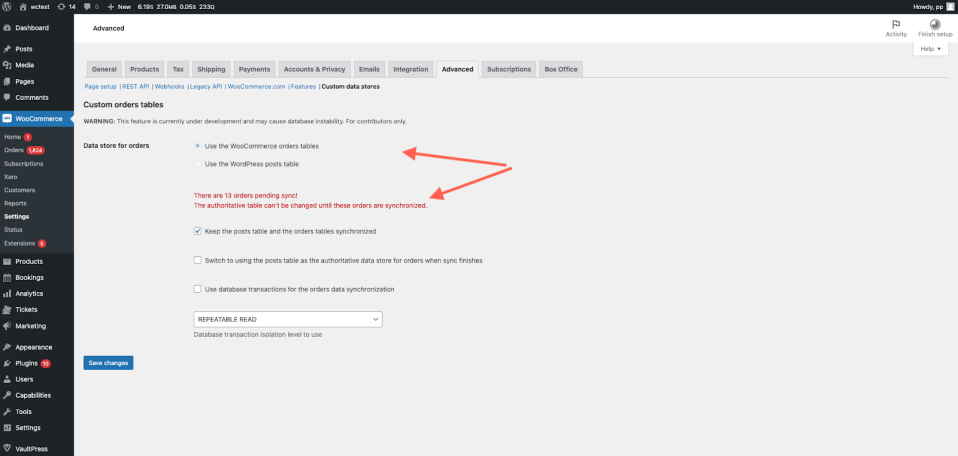Switch to the Subscriptions settings tab
Image resolution: width=958 pixels, height=456 pixels.
509,69
